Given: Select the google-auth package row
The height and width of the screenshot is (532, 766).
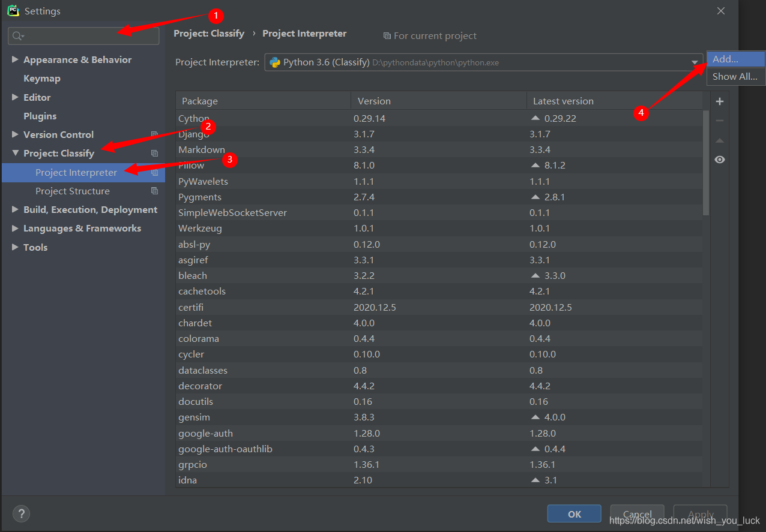Looking at the screenshot, I should pyautogui.click(x=439, y=433).
